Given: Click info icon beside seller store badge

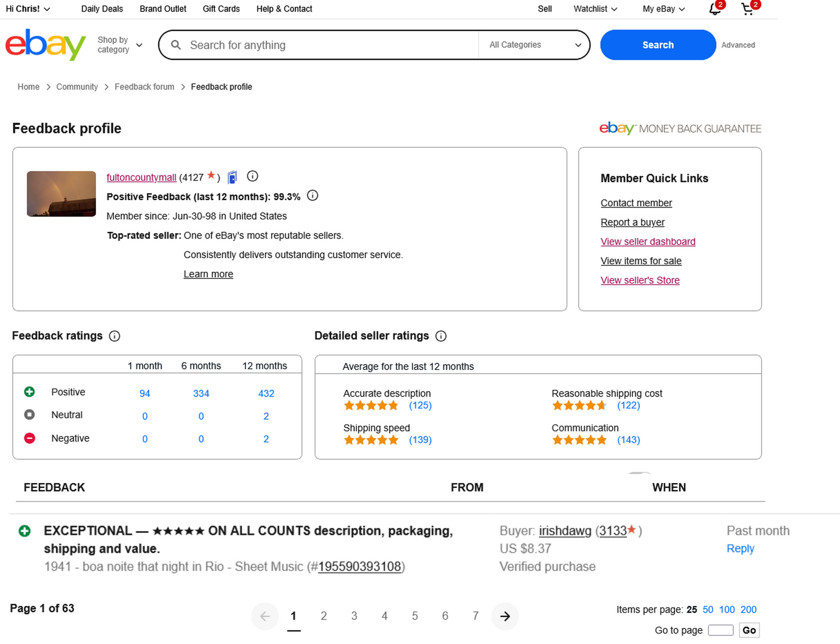Looking at the screenshot, I should pyautogui.click(x=252, y=177).
